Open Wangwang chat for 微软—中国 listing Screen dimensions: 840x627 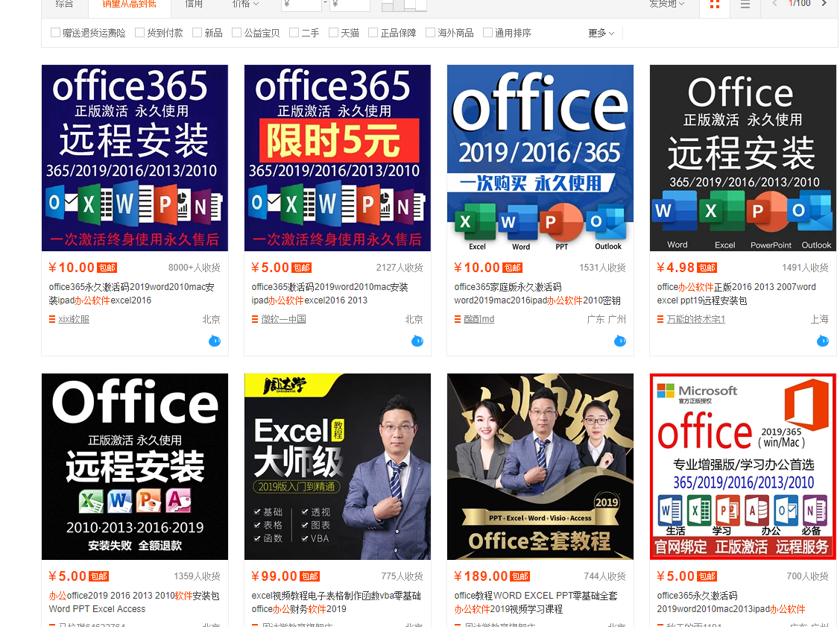click(x=417, y=341)
